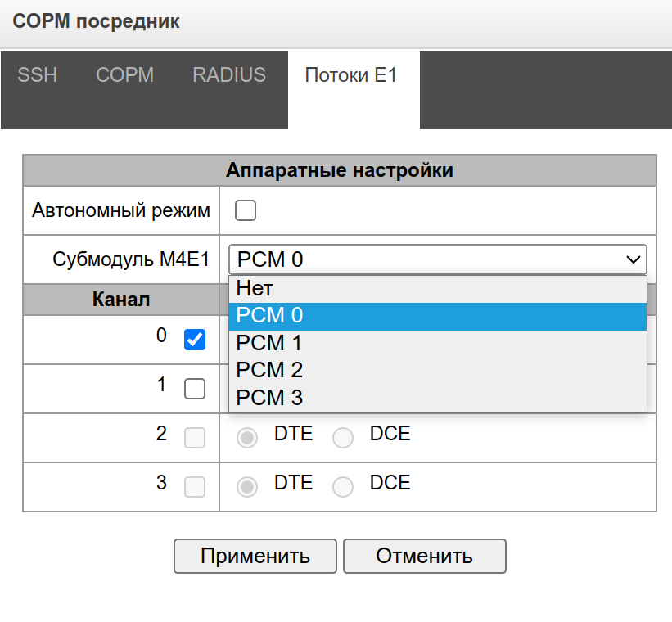672x622 pixels.
Task: Pick PCM 1 from the list
Action: tap(438, 343)
